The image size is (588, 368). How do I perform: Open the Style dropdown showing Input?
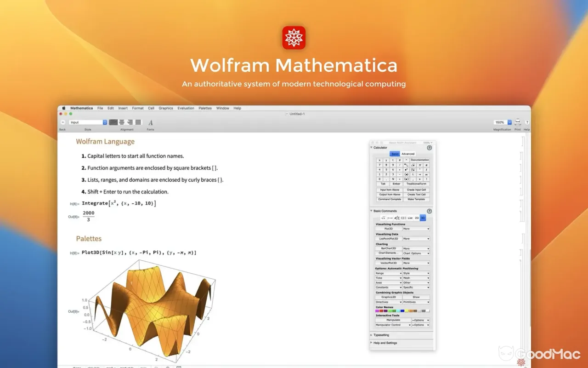pos(88,122)
